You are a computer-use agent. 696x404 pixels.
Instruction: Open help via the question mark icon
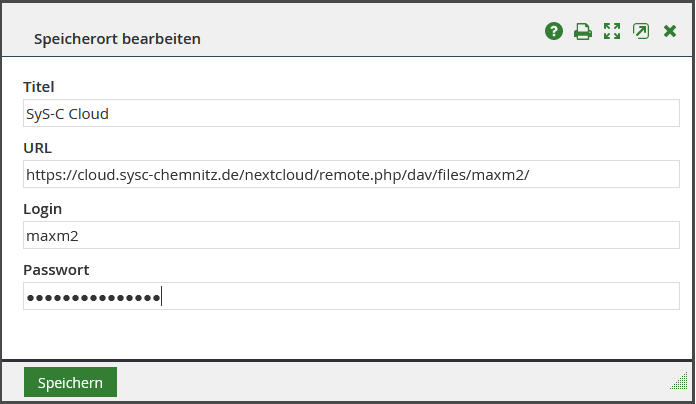(554, 32)
